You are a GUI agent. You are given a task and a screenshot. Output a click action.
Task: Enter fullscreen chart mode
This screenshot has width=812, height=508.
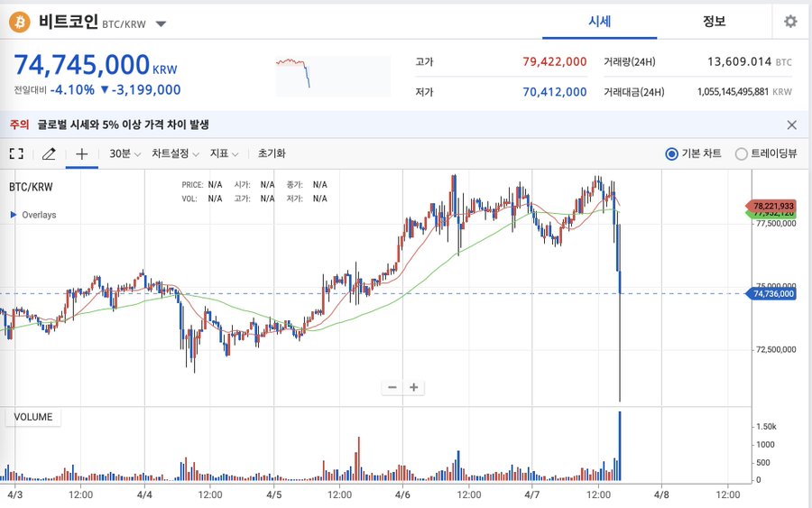click(x=16, y=153)
